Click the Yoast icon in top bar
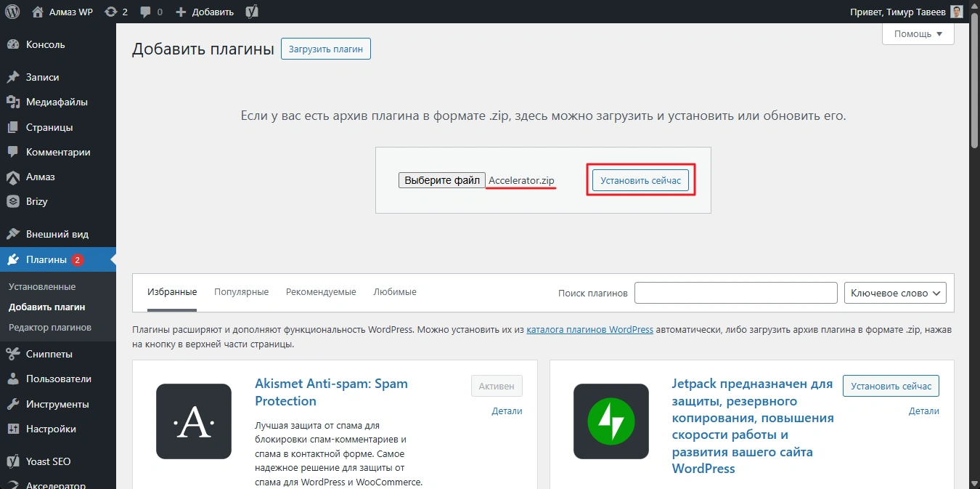The image size is (980, 489). pyautogui.click(x=251, y=12)
